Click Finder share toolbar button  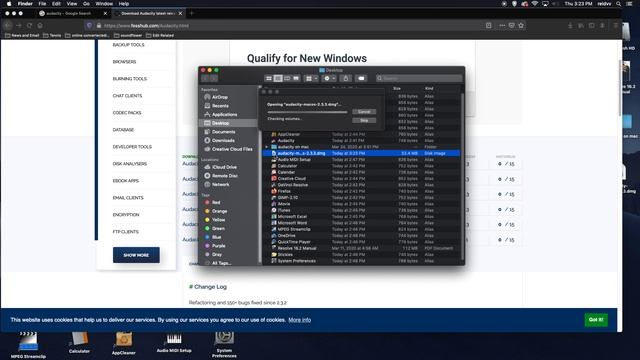[345, 78]
